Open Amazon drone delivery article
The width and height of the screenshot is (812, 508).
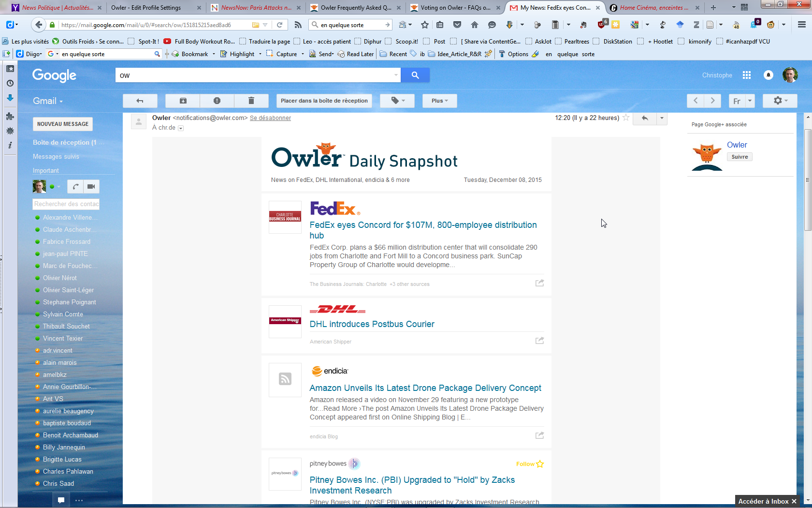coord(425,388)
